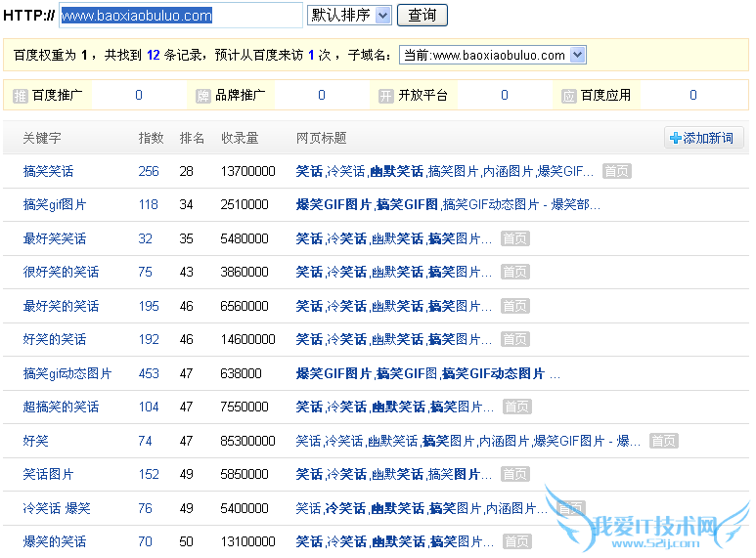This screenshot has height=558, width=756.
Task: Click the 百度推广 count 0
Action: tap(139, 96)
